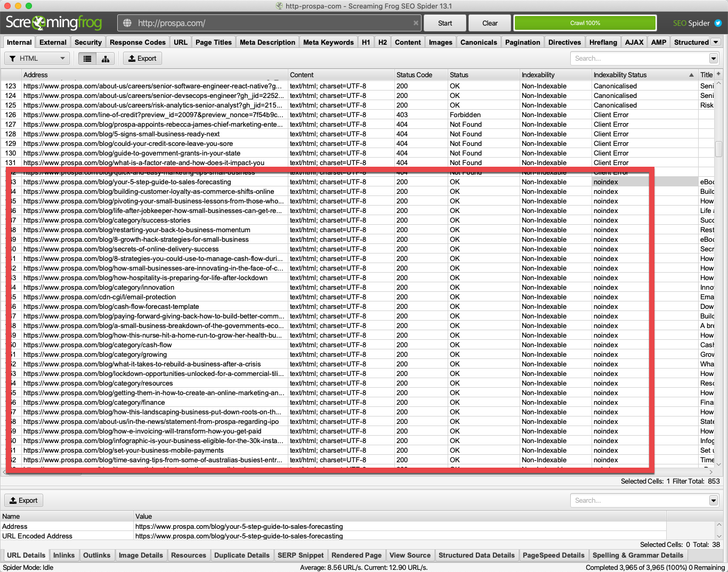Open the PageSpeed Details bottom tab

[x=553, y=555]
